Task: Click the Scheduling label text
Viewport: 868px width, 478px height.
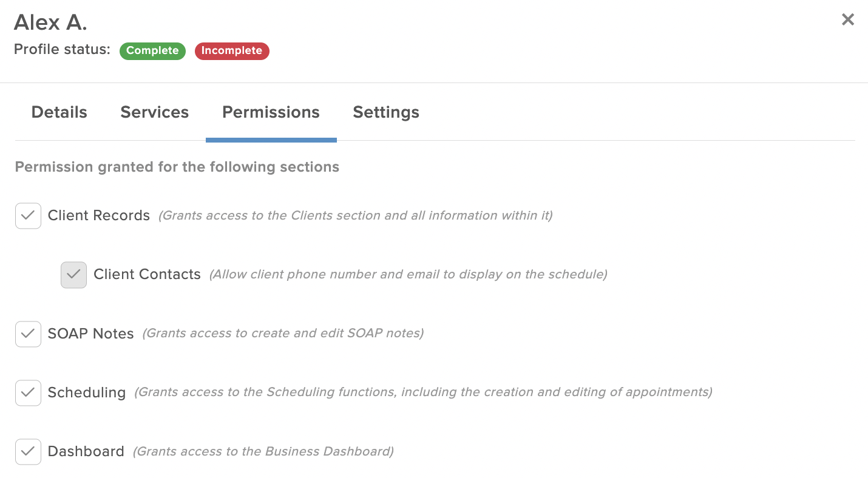Action: [x=87, y=392]
